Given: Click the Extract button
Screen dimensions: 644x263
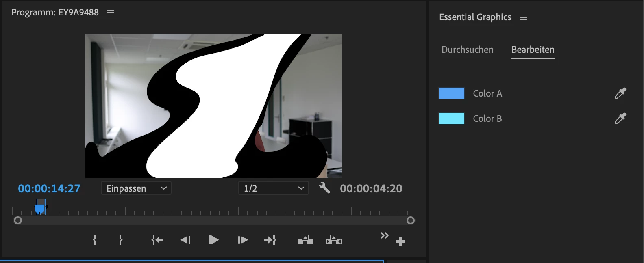Looking at the screenshot, I should click(x=334, y=240).
